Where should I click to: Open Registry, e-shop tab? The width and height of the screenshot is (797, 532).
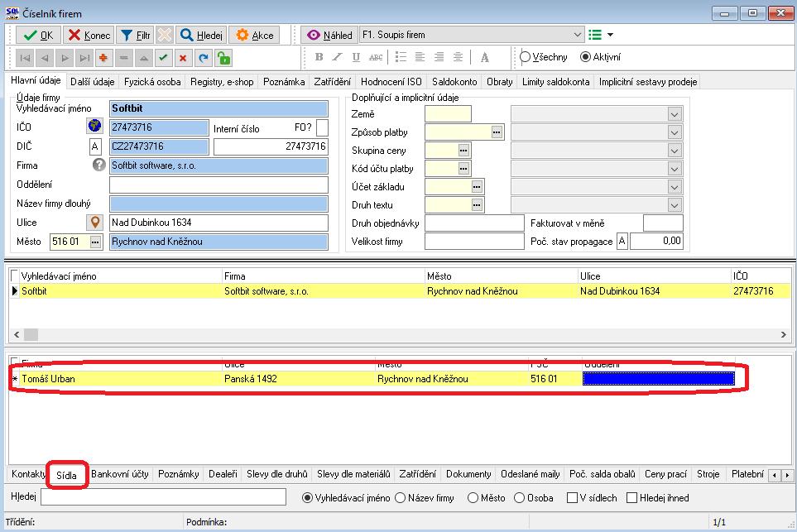coord(222,82)
